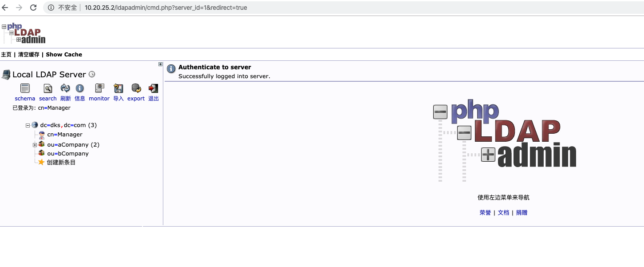Click the globe icon for dc=dks,dc=com

click(35, 125)
